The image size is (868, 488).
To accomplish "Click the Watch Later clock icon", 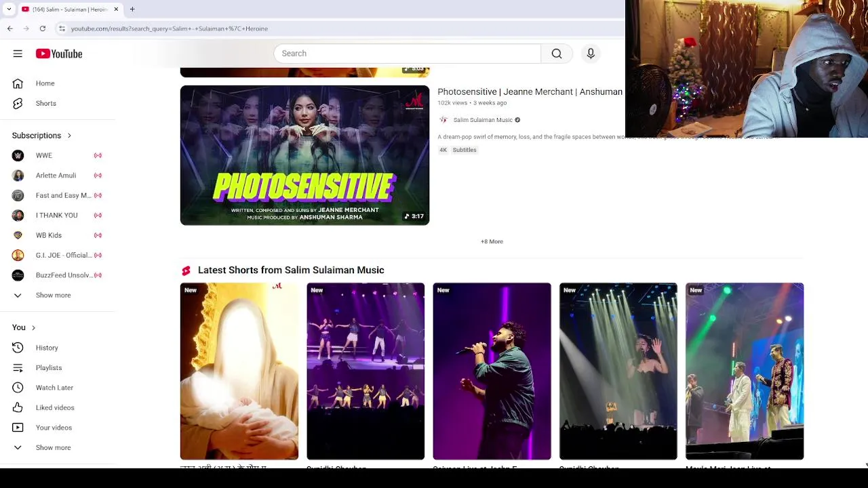I will click(x=18, y=388).
